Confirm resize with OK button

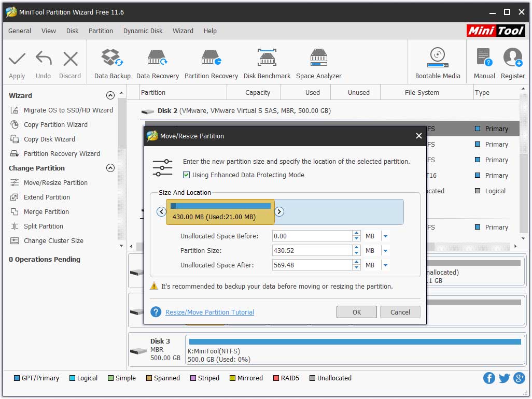click(x=357, y=312)
